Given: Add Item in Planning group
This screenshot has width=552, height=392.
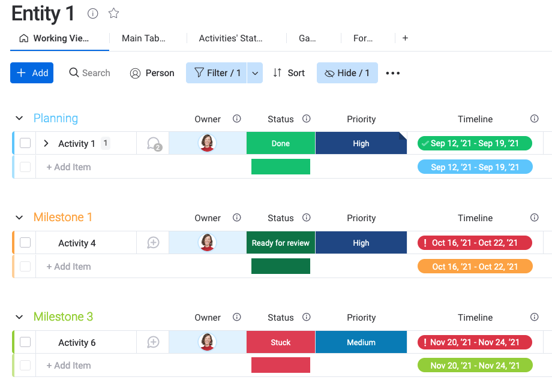Looking at the screenshot, I should 68,167.
